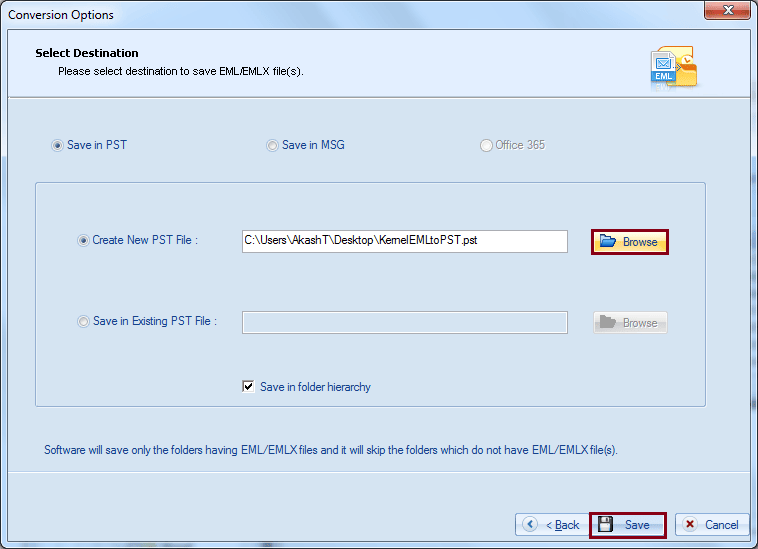Click the floppy disk icon on Save
This screenshot has height=549, width=758.
605,524
